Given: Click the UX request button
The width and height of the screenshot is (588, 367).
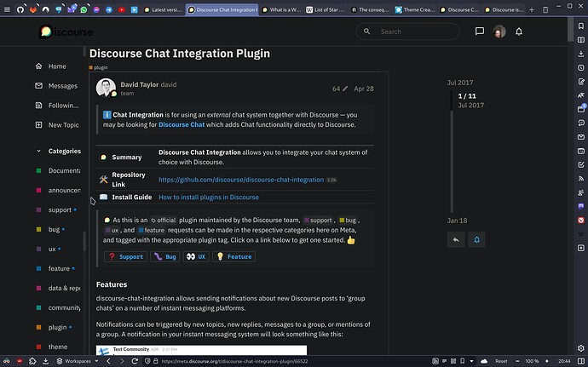Looking at the screenshot, I should (x=196, y=257).
